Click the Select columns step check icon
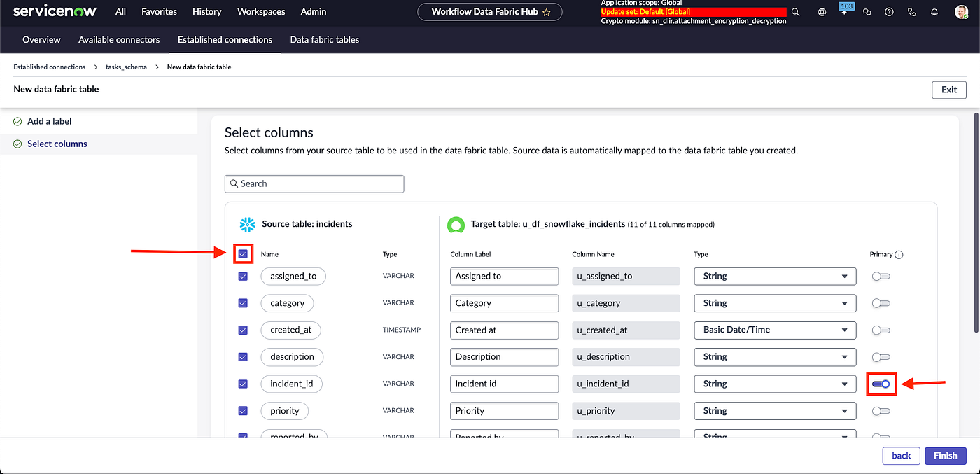The image size is (980, 474). point(17,144)
